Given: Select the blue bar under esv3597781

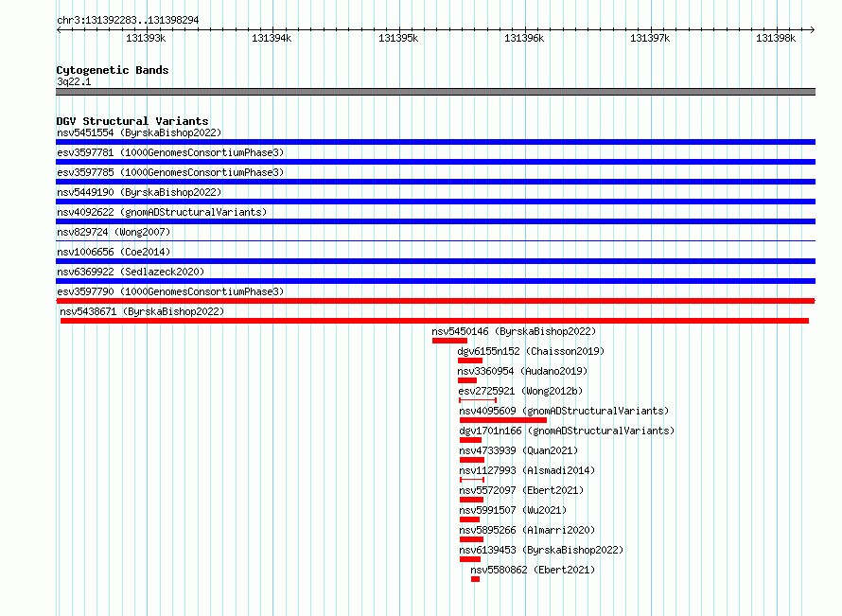Looking at the screenshot, I should [435, 162].
